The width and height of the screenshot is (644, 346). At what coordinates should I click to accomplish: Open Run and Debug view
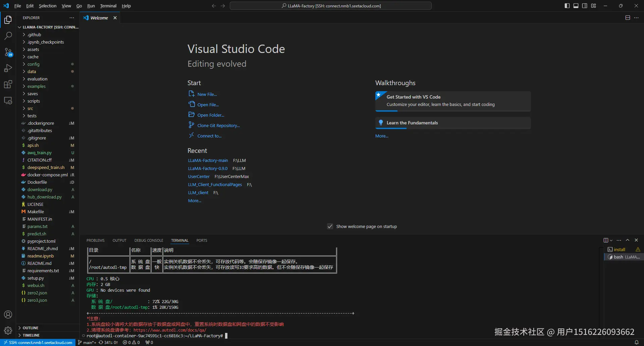click(x=8, y=68)
